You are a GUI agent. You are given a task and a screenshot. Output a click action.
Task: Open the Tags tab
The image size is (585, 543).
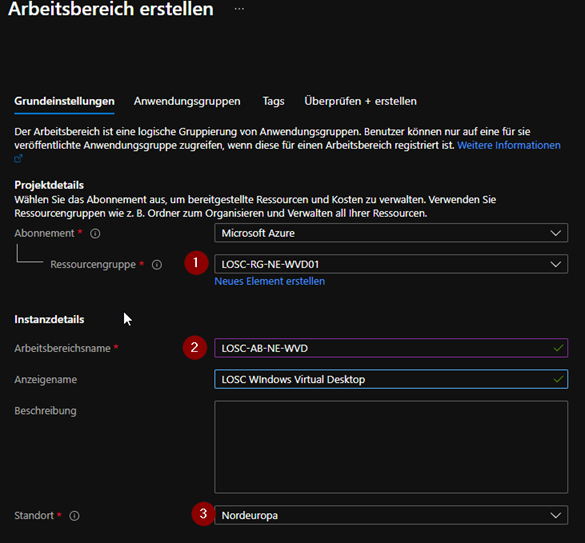coord(273,101)
